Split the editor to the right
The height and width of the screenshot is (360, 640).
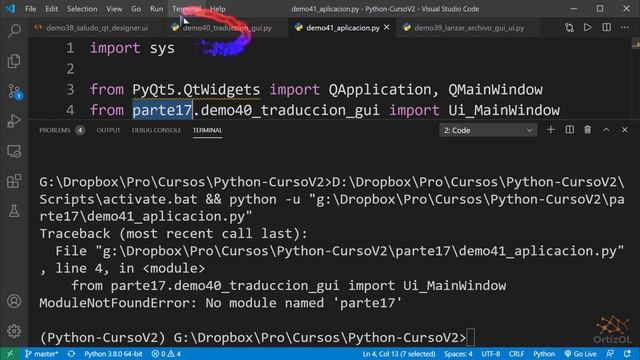607,27
